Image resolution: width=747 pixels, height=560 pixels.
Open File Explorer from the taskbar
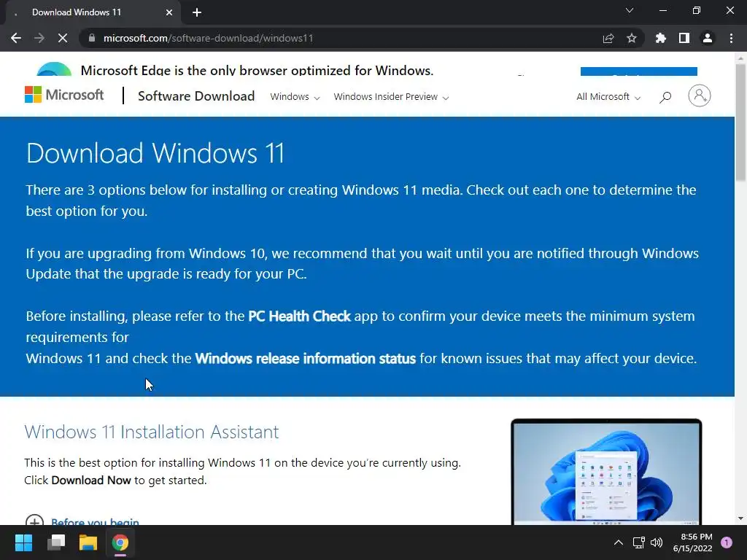tap(88, 542)
